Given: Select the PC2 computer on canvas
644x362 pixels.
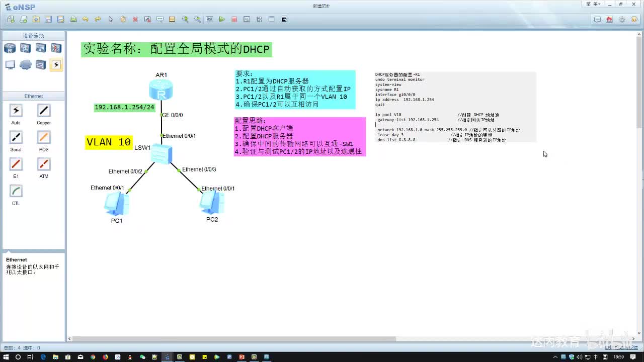Looking at the screenshot, I should [212, 203].
